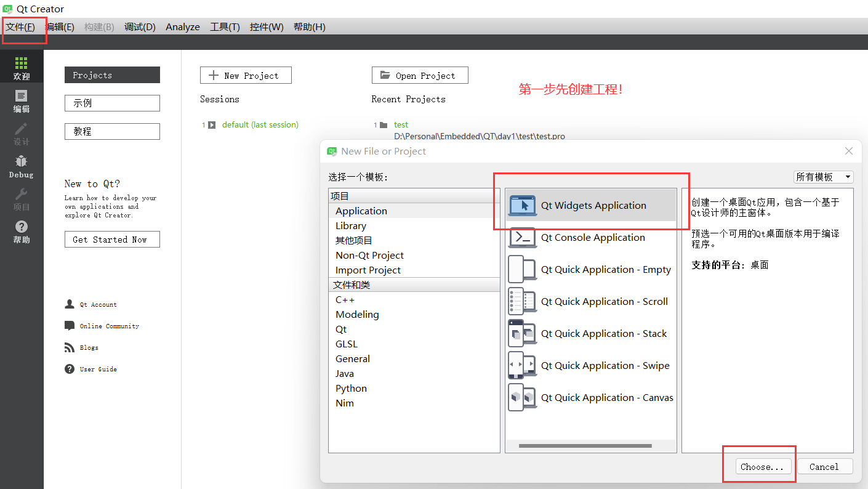Click the Open Project button
This screenshot has height=489, width=868.
tap(420, 75)
